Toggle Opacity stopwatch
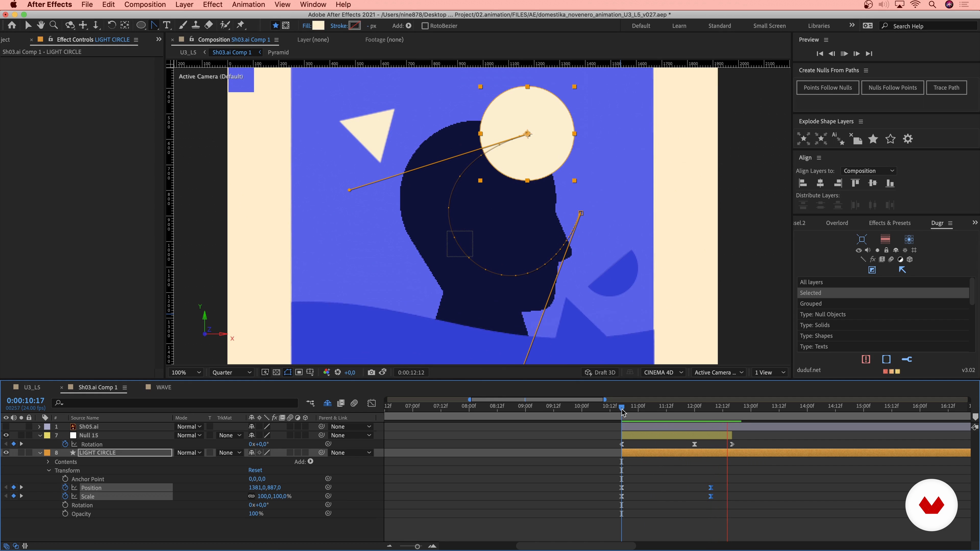Screen dimensions: 980x551 65,514
